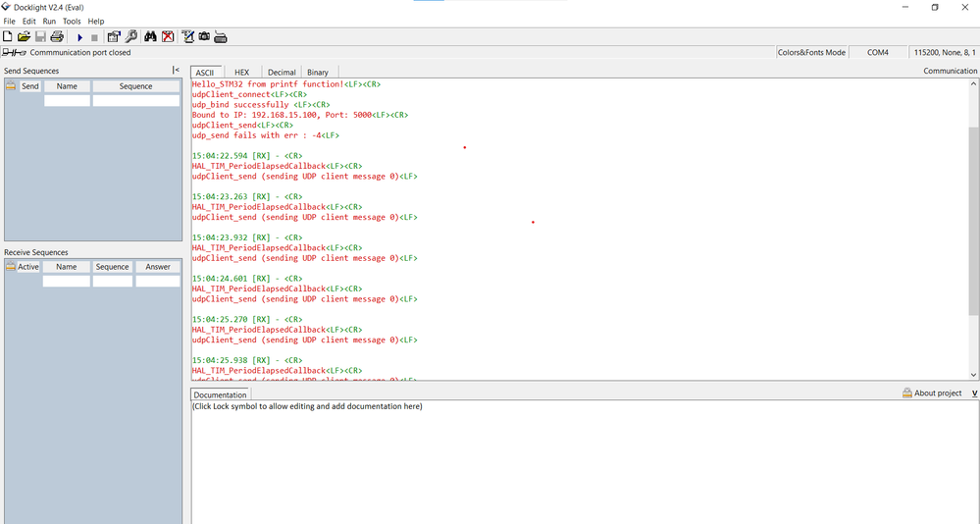Click the Hello_STM32 from printf function line
The width and height of the screenshot is (980, 524).
pos(285,83)
